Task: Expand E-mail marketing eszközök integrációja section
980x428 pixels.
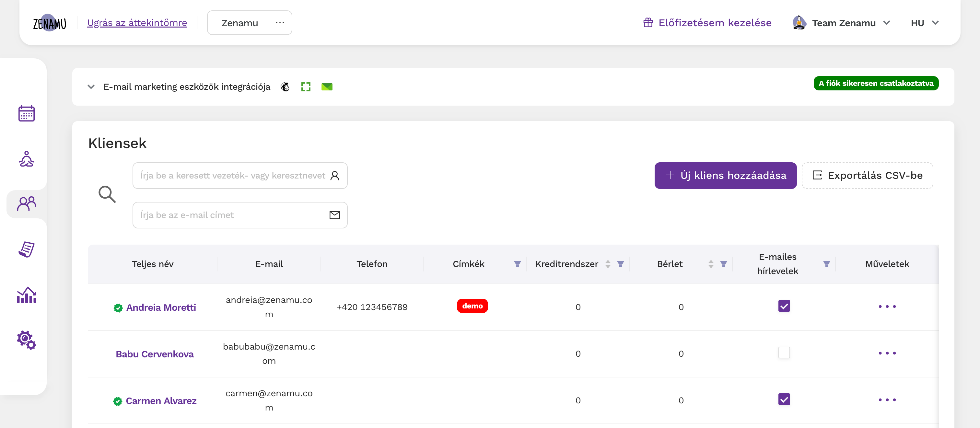Action: [91, 87]
